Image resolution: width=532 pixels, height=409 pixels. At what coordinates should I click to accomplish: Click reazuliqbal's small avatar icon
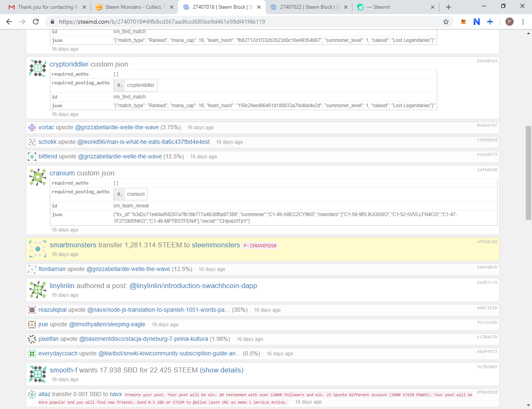(x=32, y=310)
